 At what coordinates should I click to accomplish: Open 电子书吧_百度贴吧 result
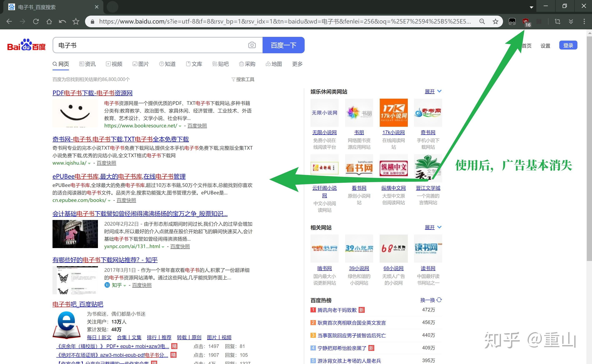[78, 304]
